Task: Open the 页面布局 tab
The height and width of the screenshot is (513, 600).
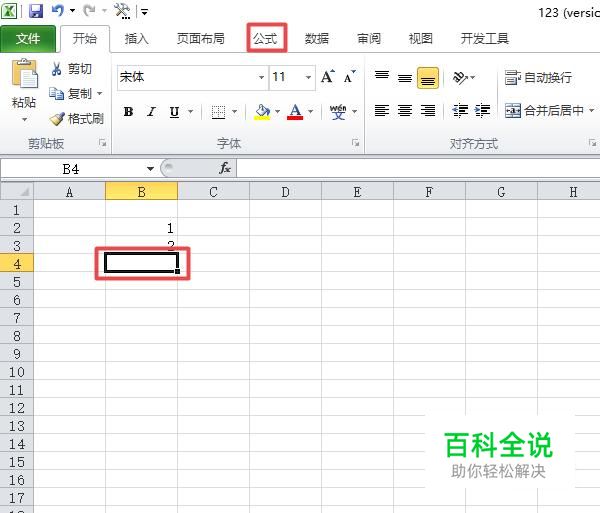Action: pos(201,39)
